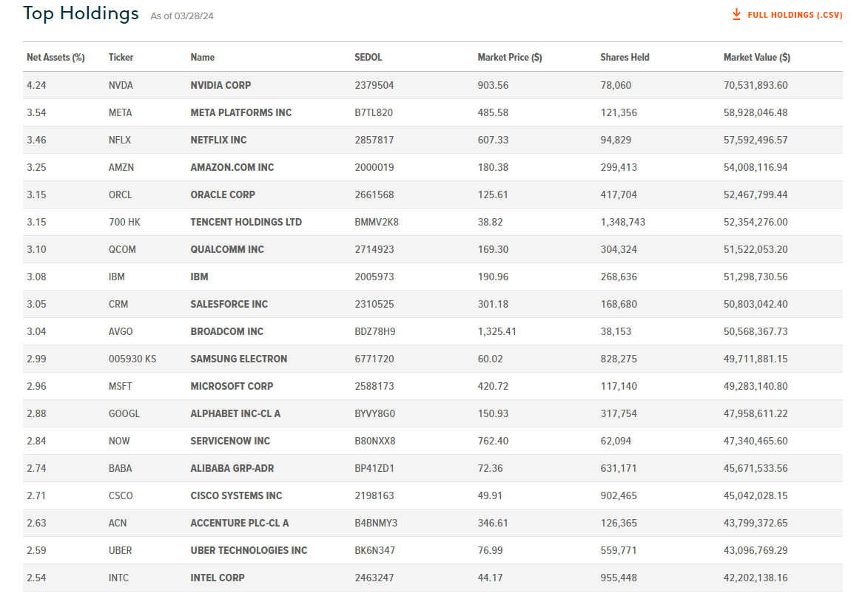Click the 3.54 net assets value
This screenshot has height=599, width=868.
(x=36, y=113)
